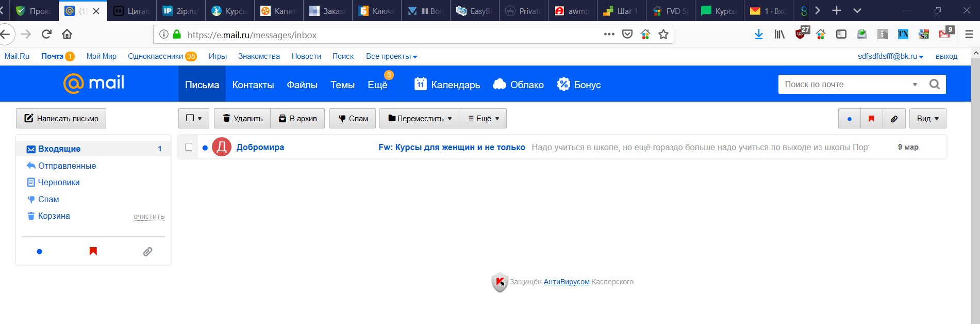Open Облако cloud storage
Image resolution: width=980 pixels, height=324 pixels.
coord(518,85)
